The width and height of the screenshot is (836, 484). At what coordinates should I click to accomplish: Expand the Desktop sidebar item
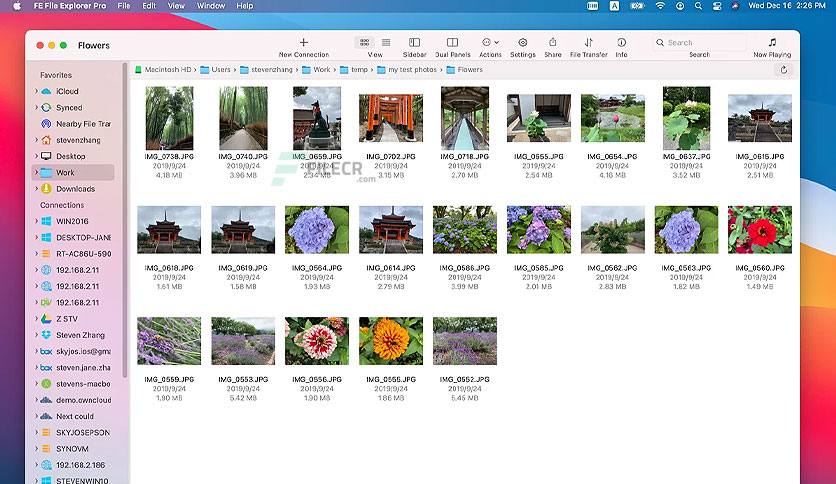coord(36,156)
